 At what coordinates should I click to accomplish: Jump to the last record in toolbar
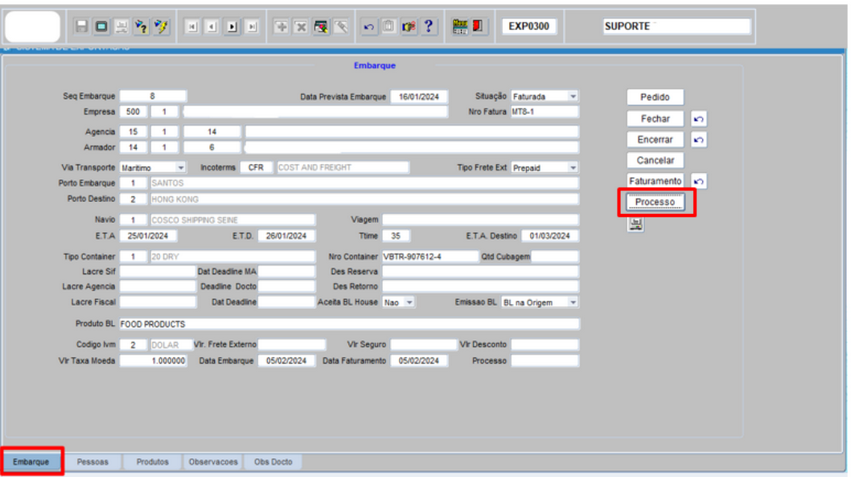[x=252, y=27]
